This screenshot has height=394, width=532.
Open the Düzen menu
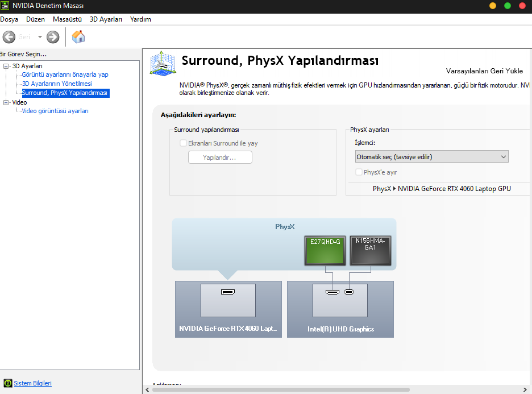click(x=35, y=19)
